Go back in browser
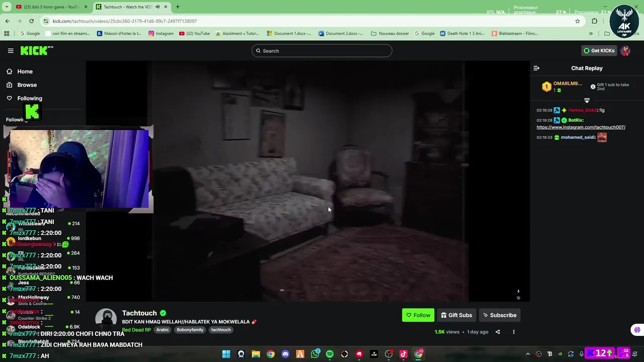Screen dimensions: 644x362 click(7, 21)
